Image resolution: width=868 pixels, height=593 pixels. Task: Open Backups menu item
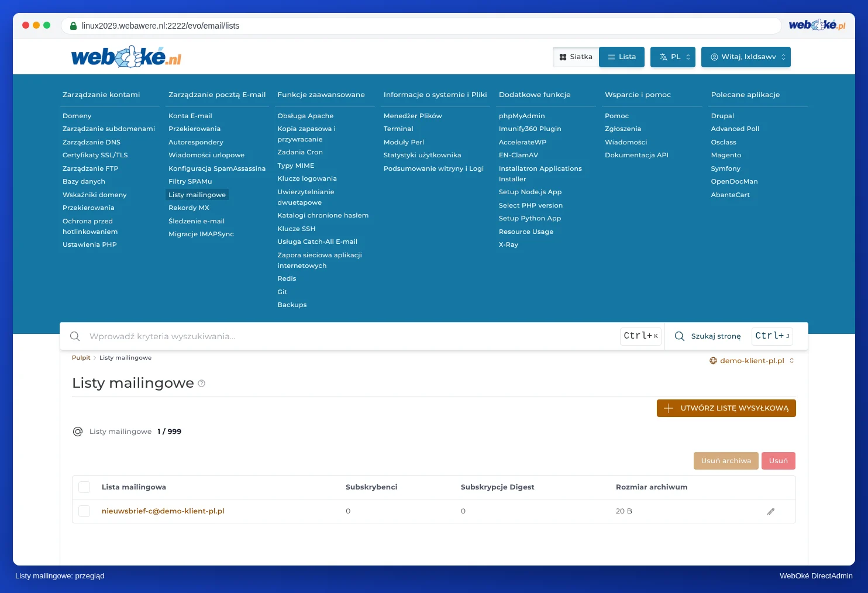(x=292, y=305)
